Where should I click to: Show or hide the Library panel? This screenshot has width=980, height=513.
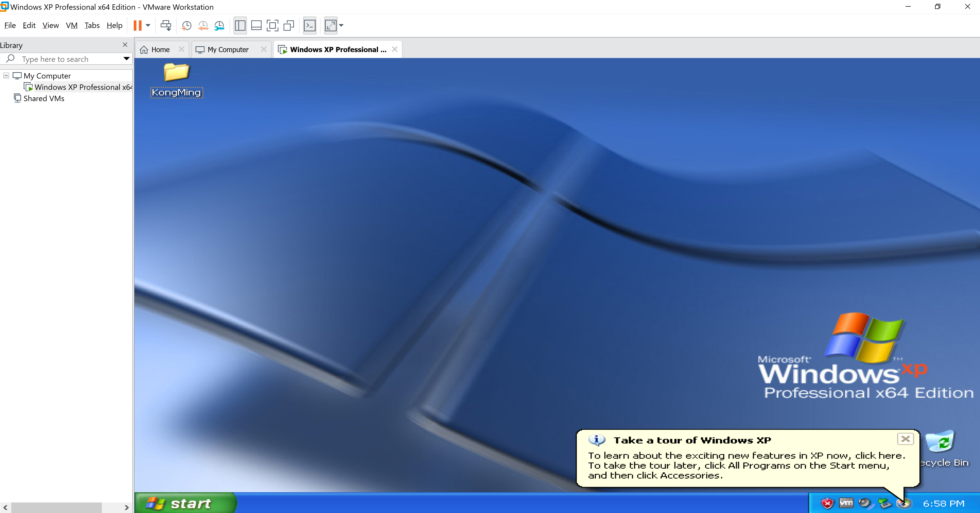[x=240, y=25]
